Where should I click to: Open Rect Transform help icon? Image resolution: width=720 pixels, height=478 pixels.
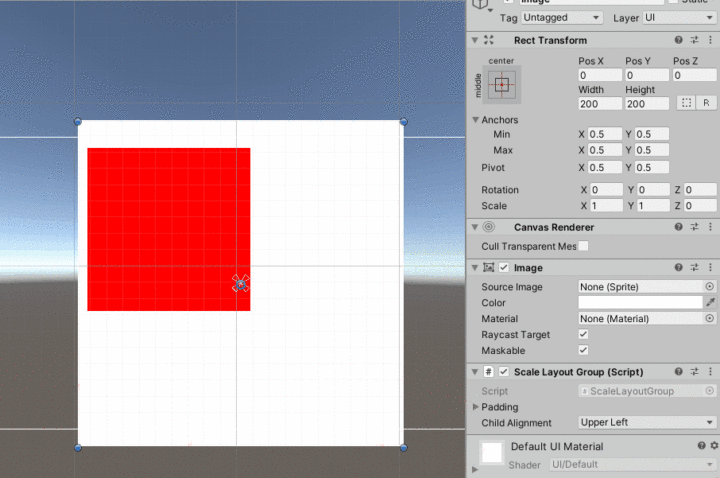click(678, 40)
